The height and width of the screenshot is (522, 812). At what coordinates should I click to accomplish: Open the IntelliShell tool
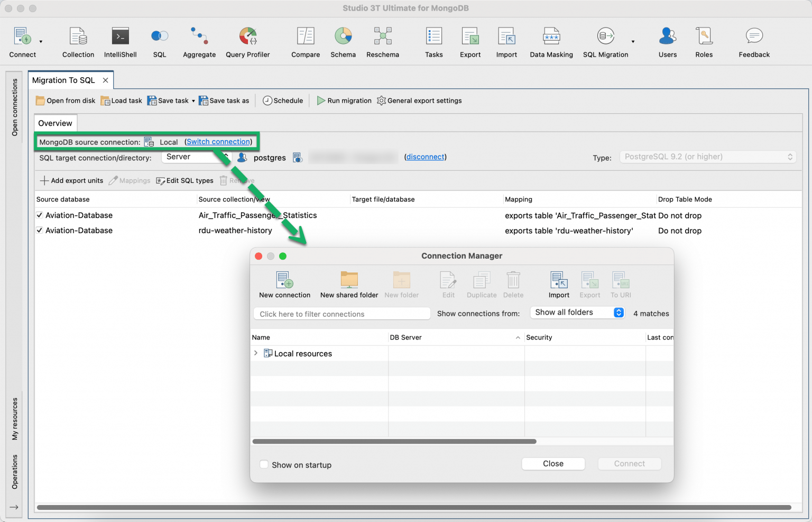(x=119, y=41)
